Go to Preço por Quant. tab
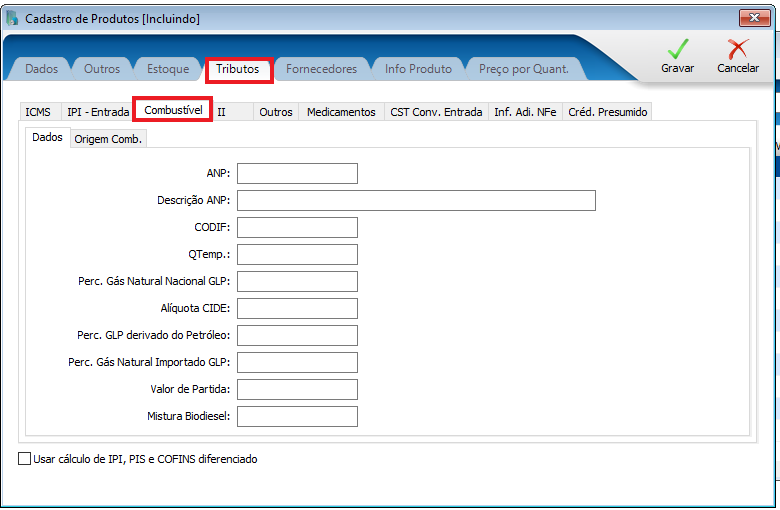The image size is (780, 510). point(523,69)
